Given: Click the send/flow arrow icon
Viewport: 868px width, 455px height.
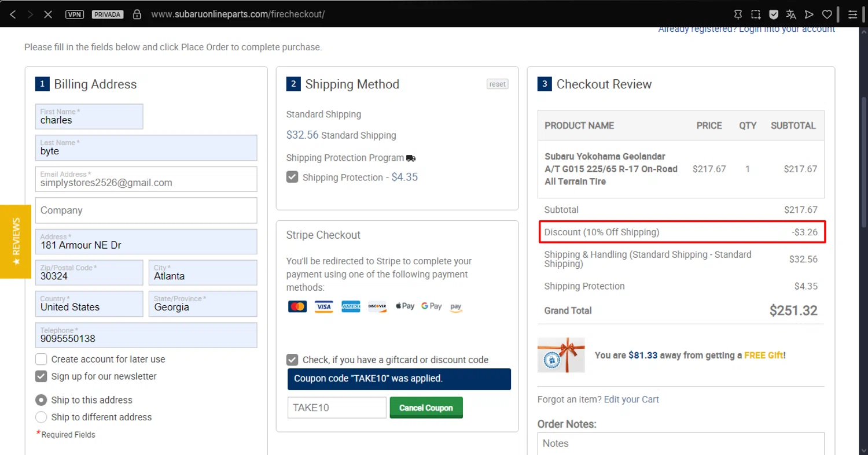Looking at the screenshot, I should 809,14.
